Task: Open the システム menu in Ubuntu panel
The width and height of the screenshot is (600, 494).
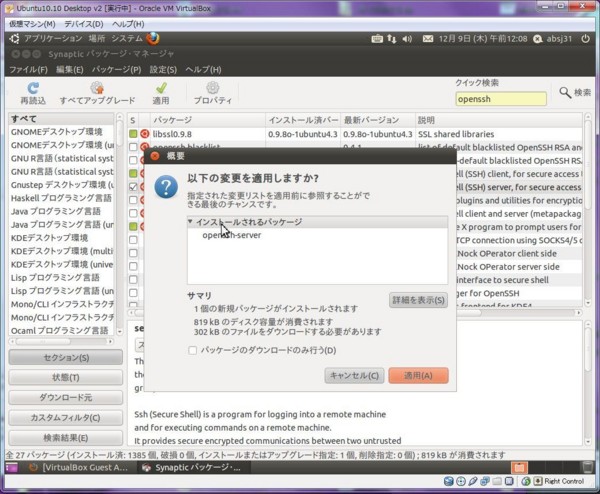Action: click(127, 39)
